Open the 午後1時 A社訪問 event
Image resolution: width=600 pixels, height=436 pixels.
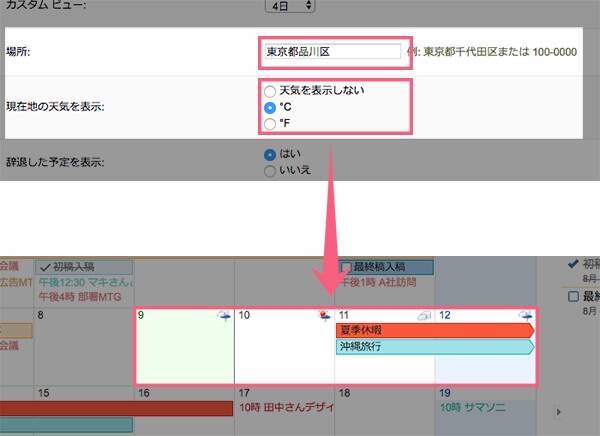point(377,283)
